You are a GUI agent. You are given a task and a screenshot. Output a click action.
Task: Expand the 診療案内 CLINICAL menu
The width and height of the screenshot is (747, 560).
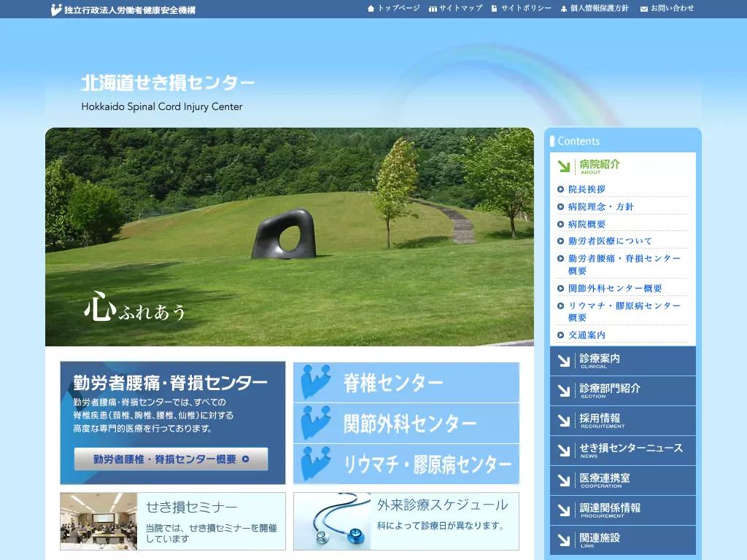(x=623, y=361)
